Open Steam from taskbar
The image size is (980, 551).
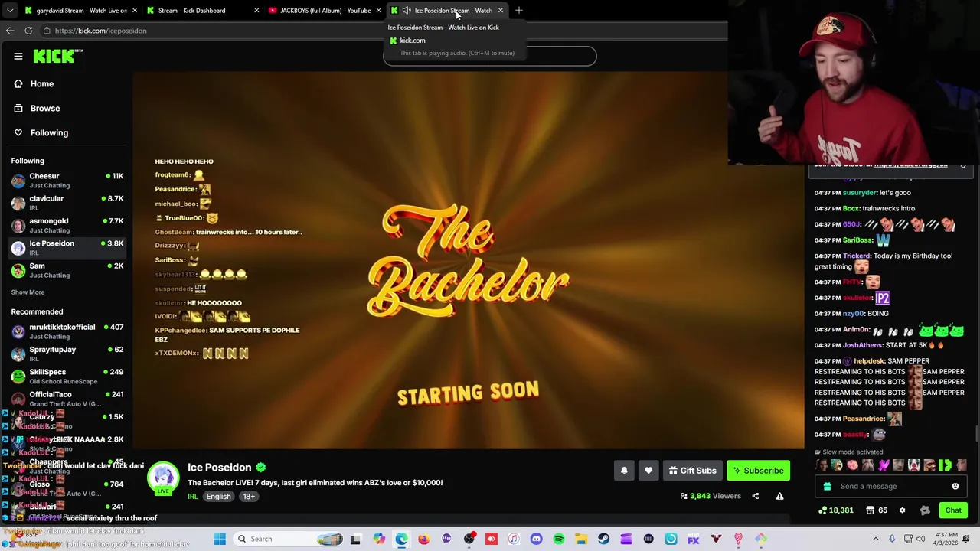pyautogui.click(x=603, y=539)
